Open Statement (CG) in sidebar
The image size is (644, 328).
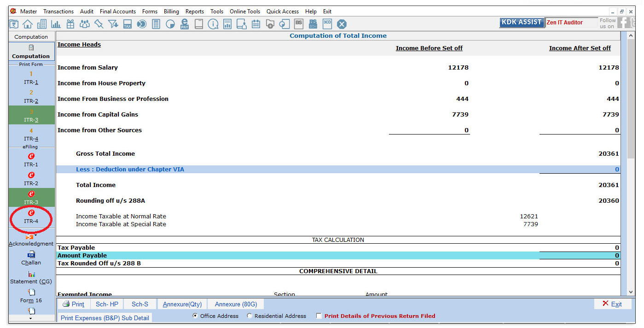point(31,277)
